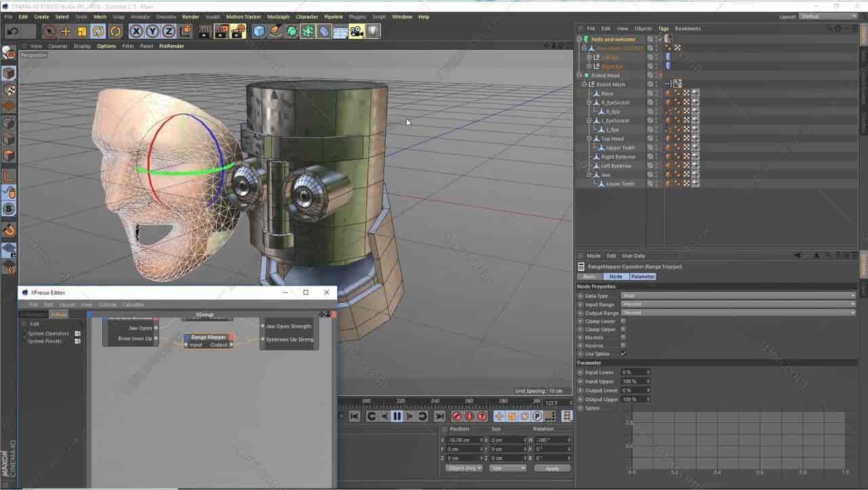
Task: Select the Live Selection tool
Action: click(x=50, y=30)
